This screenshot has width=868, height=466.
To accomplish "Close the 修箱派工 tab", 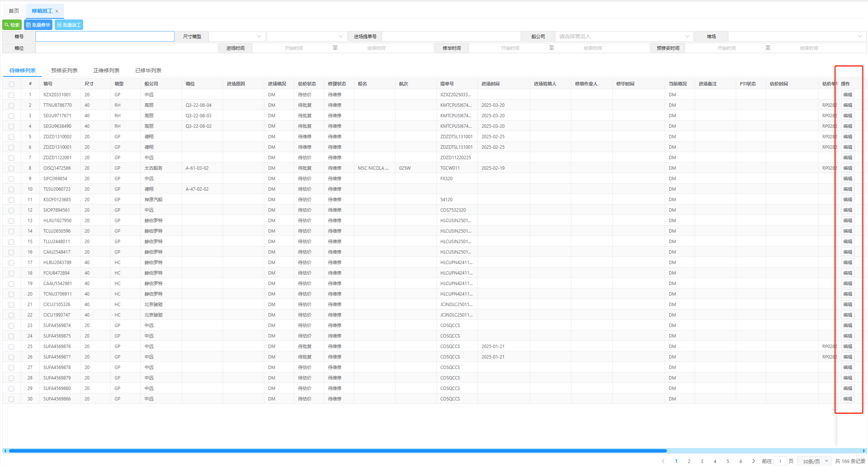I will tap(57, 11).
